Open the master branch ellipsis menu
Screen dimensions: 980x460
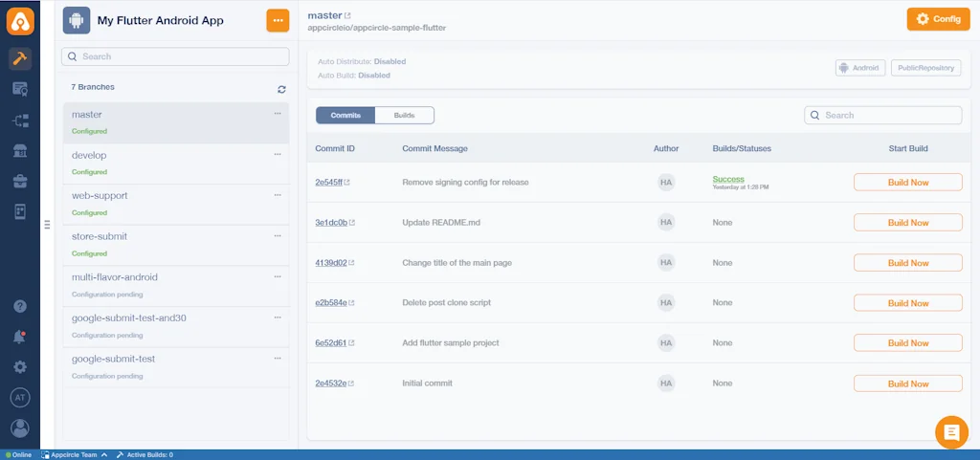(x=278, y=114)
